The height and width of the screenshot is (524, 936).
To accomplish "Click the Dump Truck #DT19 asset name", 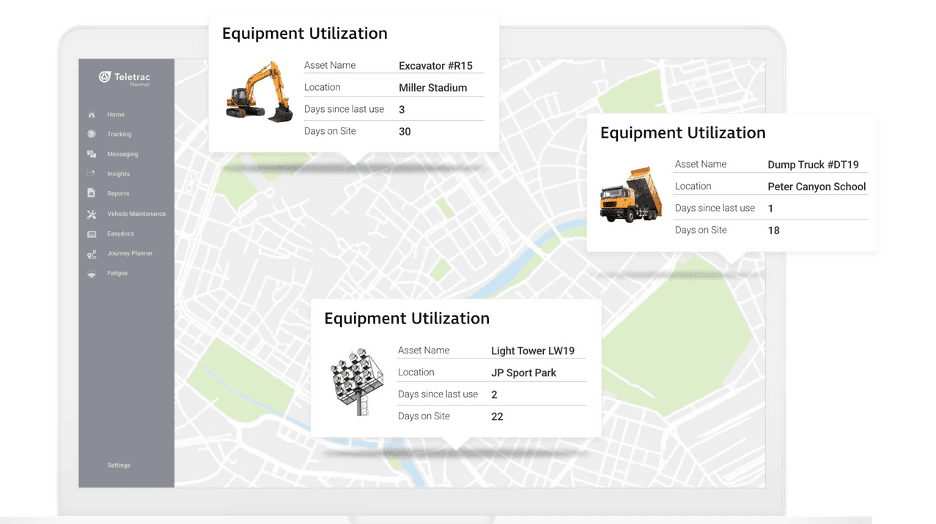I will pos(812,165).
